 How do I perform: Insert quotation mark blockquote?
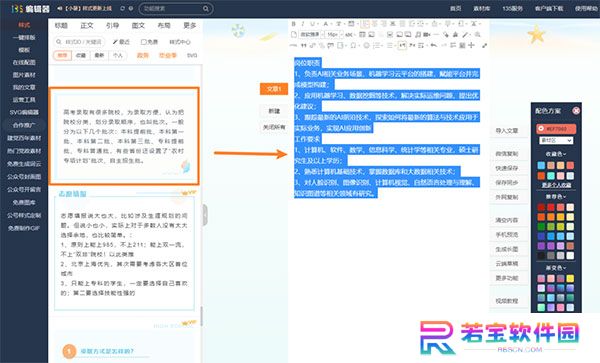tap(303, 46)
